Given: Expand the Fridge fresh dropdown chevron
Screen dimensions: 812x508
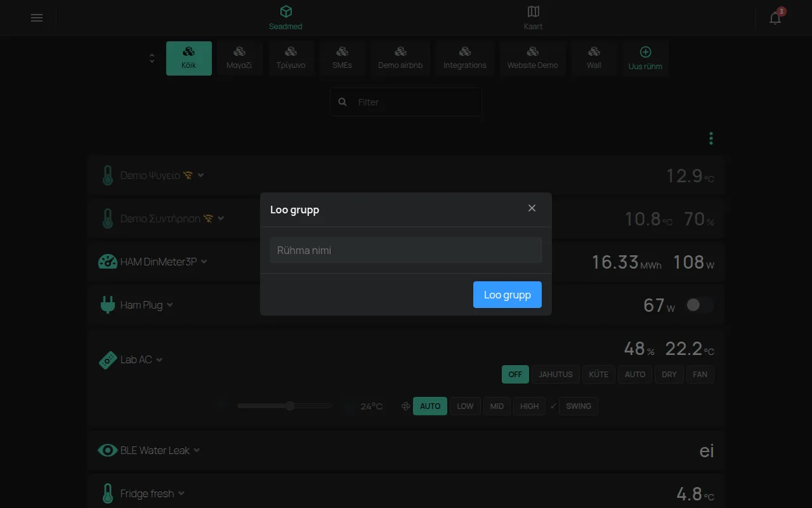Looking at the screenshot, I should 181,493.
